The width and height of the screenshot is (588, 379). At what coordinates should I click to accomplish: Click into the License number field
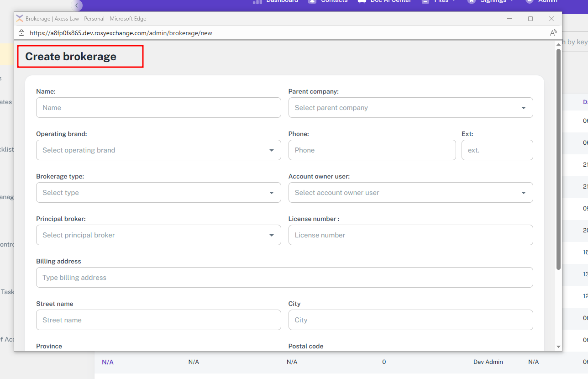coord(410,235)
